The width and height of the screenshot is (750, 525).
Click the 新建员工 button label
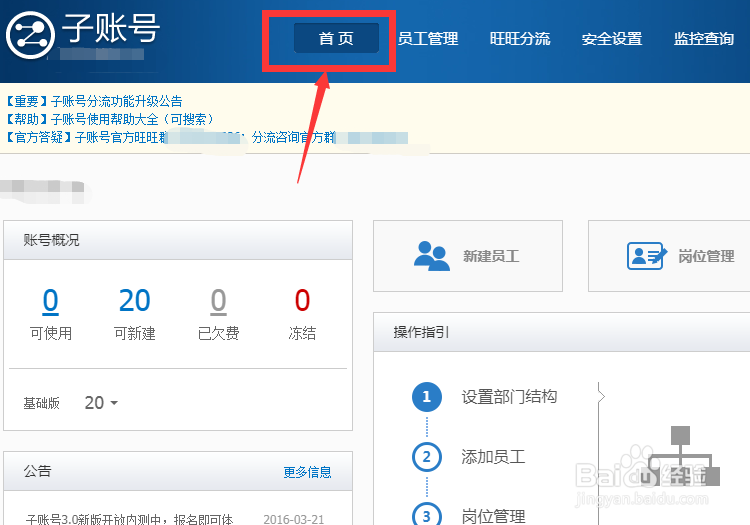[x=491, y=256]
